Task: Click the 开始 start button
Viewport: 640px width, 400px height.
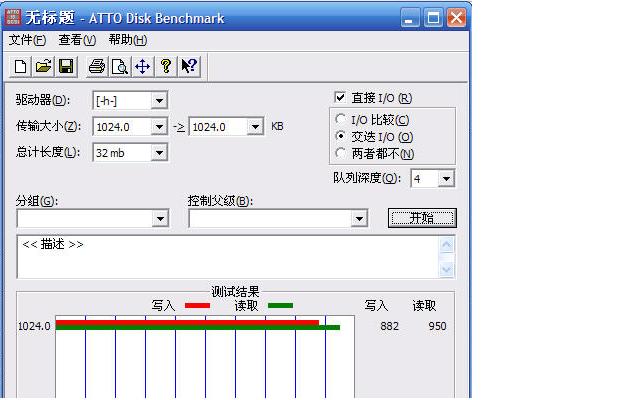Action: coord(422,218)
